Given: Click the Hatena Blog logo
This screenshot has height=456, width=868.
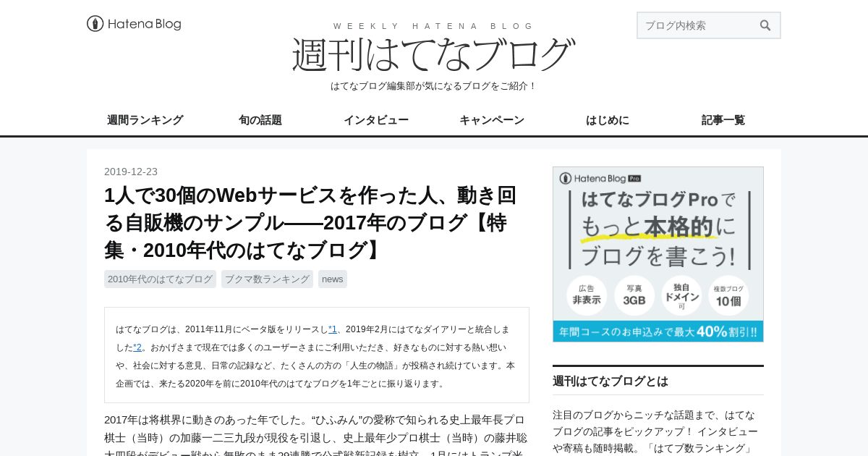Looking at the screenshot, I should [x=134, y=24].
